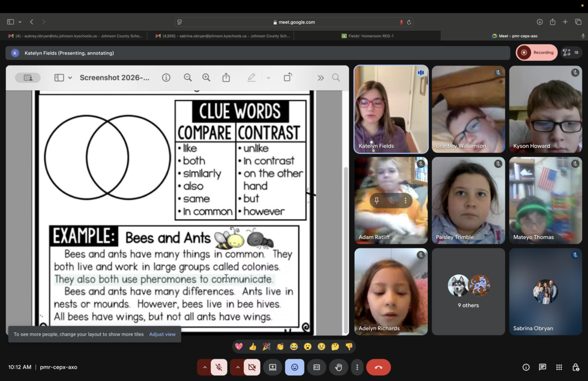The width and height of the screenshot is (588, 381).
Task: Turn on the camera
Action: (252, 367)
